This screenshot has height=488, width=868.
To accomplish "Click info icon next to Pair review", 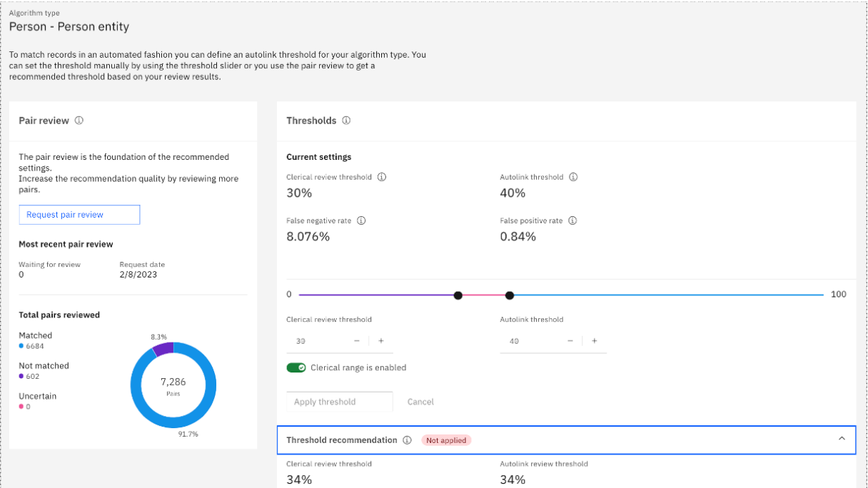I will click(x=79, y=121).
